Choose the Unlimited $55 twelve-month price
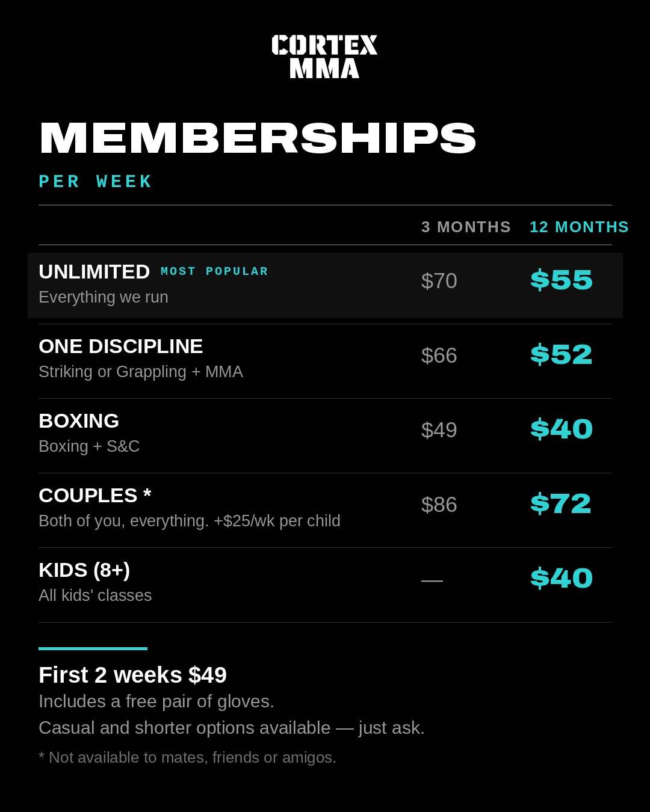 point(562,280)
